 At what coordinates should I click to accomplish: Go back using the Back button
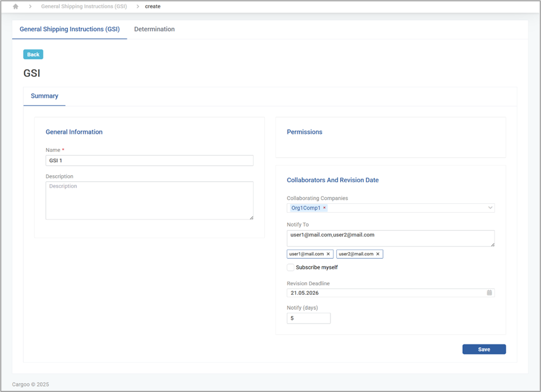(33, 54)
